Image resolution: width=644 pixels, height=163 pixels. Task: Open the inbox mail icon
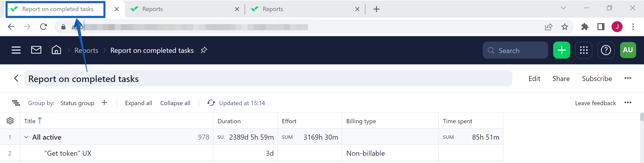(36, 50)
